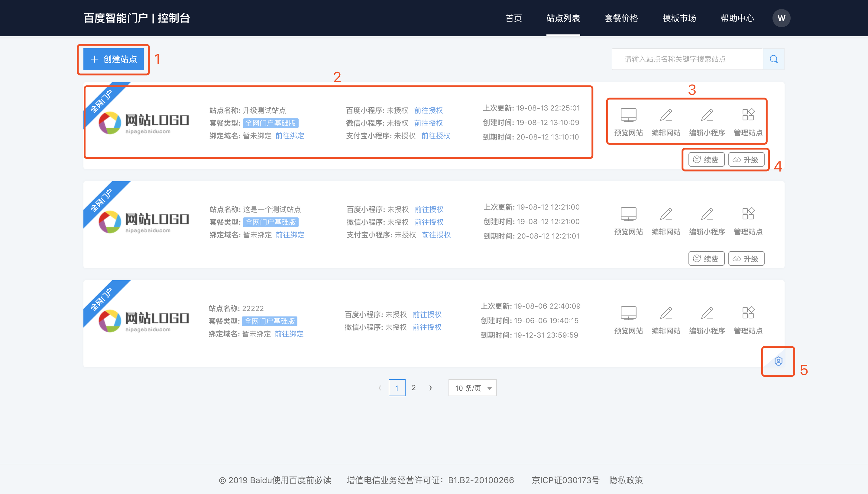Click 前往绑定 for 这是一个测试站点
The image size is (868, 494).
(290, 235)
